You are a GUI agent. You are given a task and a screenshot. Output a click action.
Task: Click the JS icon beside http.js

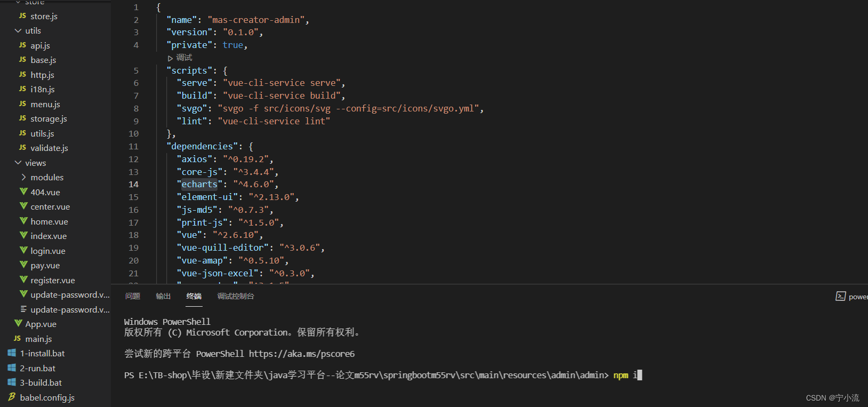(x=22, y=75)
